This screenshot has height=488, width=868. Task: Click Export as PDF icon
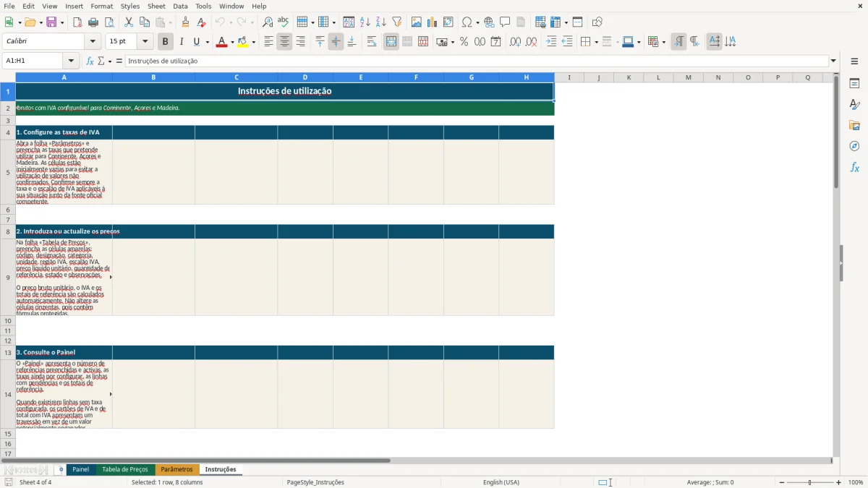pyautogui.click(x=77, y=22)
